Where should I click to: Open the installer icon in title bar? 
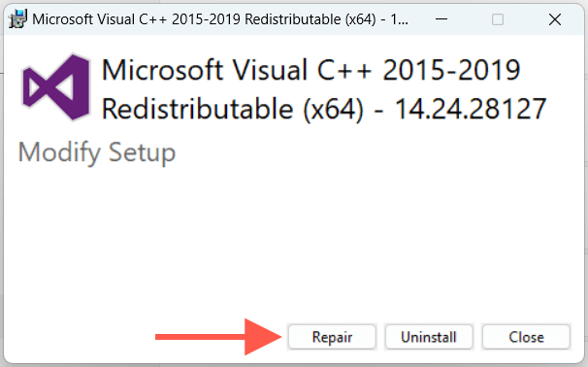click(x=18, y=19)
